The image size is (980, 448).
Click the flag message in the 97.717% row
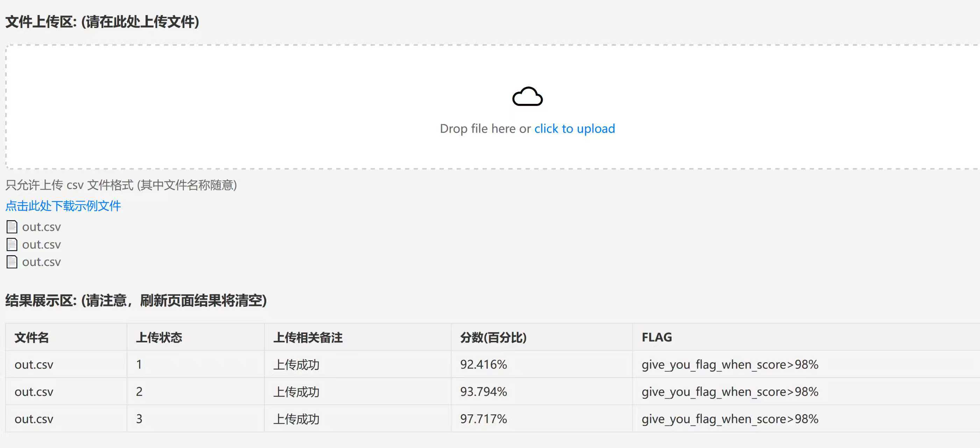(730, 419)
